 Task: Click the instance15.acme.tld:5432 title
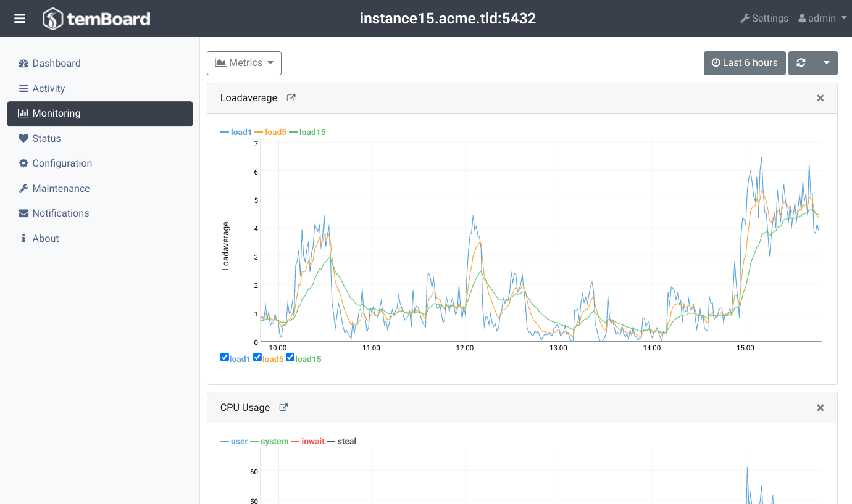448,19
